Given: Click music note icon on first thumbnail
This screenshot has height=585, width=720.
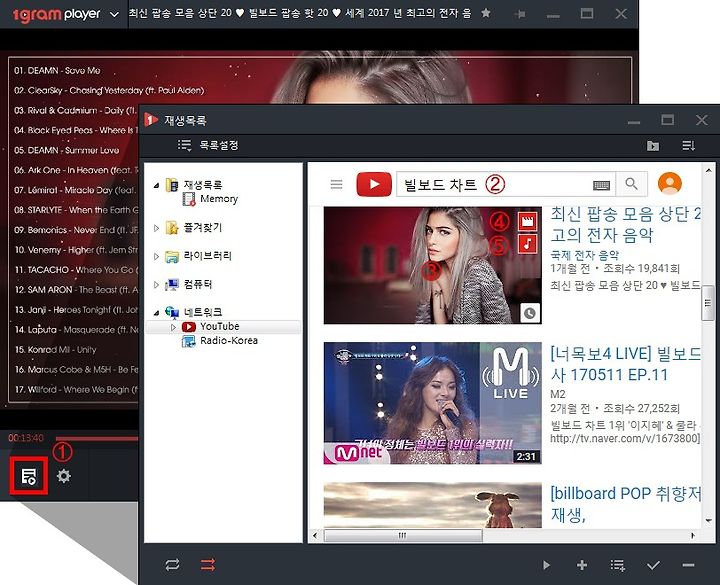Looking at the screenshot, I should point(528,243).
